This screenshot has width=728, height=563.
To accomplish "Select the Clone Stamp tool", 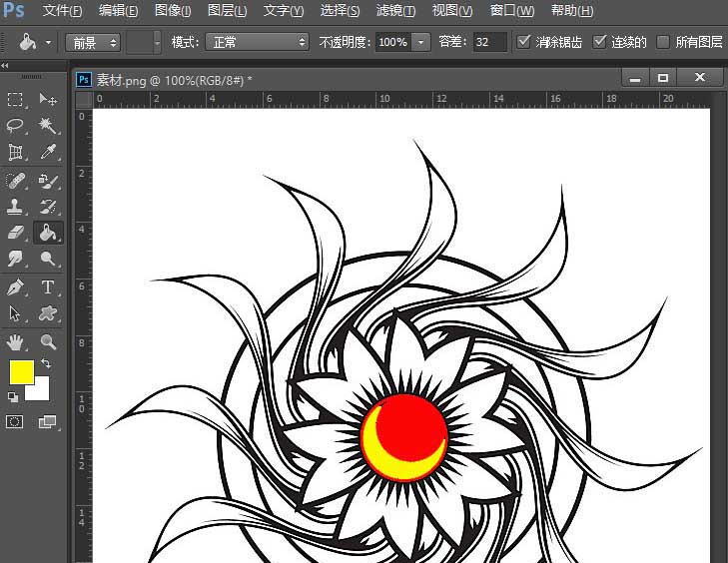I will click(16, 207).
